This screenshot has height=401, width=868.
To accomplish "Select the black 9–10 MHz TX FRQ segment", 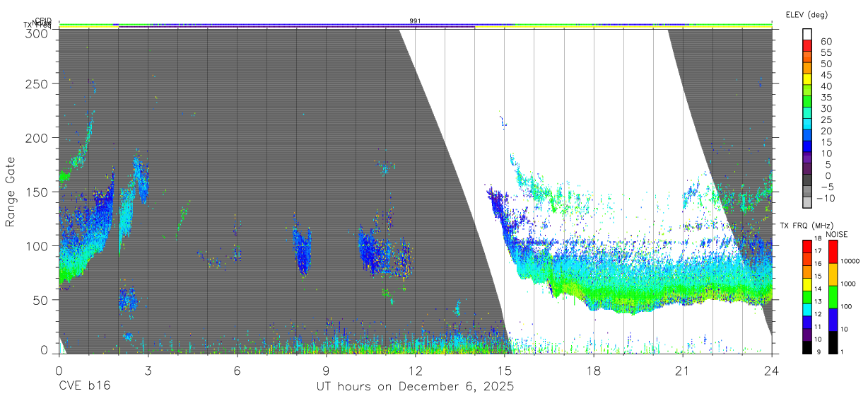I will (x=807, y=347).
